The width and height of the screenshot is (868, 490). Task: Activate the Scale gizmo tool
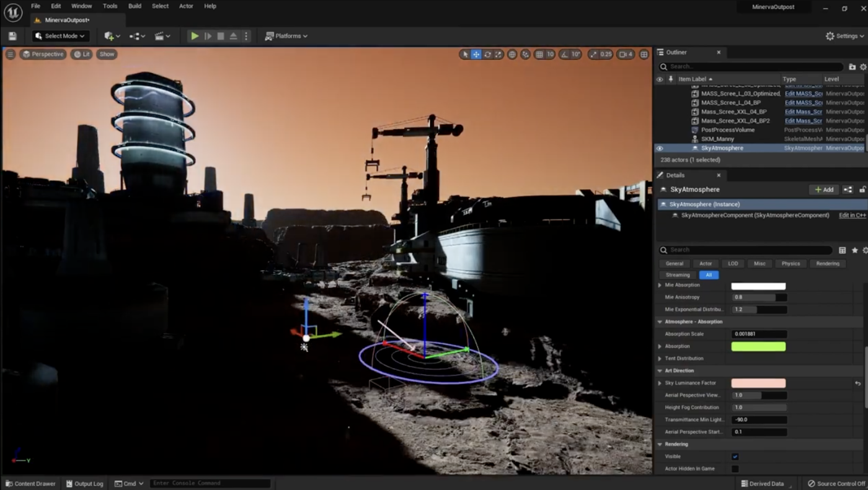point(498,55)
